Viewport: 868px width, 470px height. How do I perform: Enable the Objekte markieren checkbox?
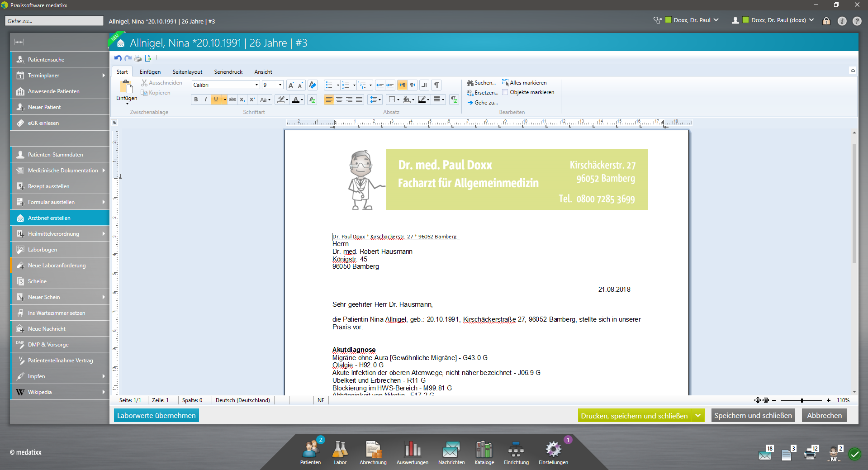[505, 92]
